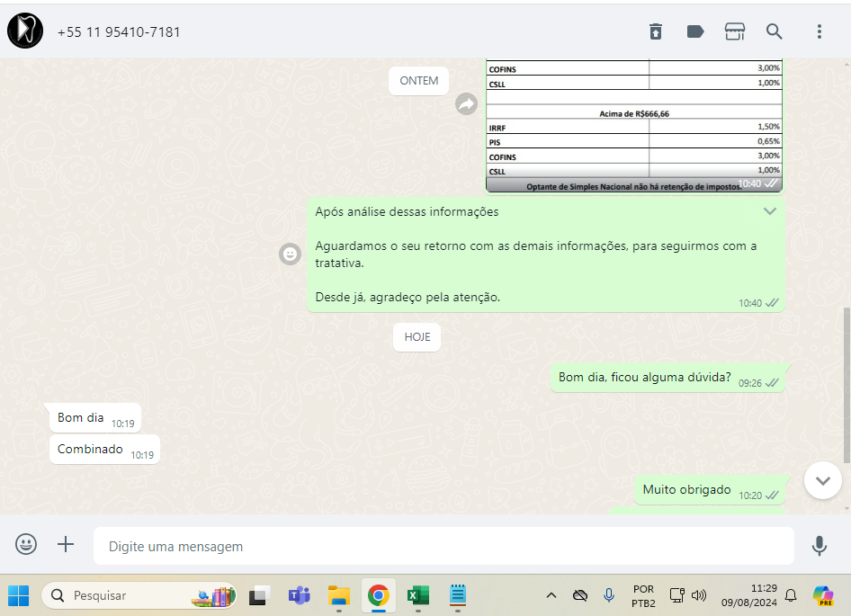Open Excel from the taskbar
851x616 pixels.
tap(417, 595)
